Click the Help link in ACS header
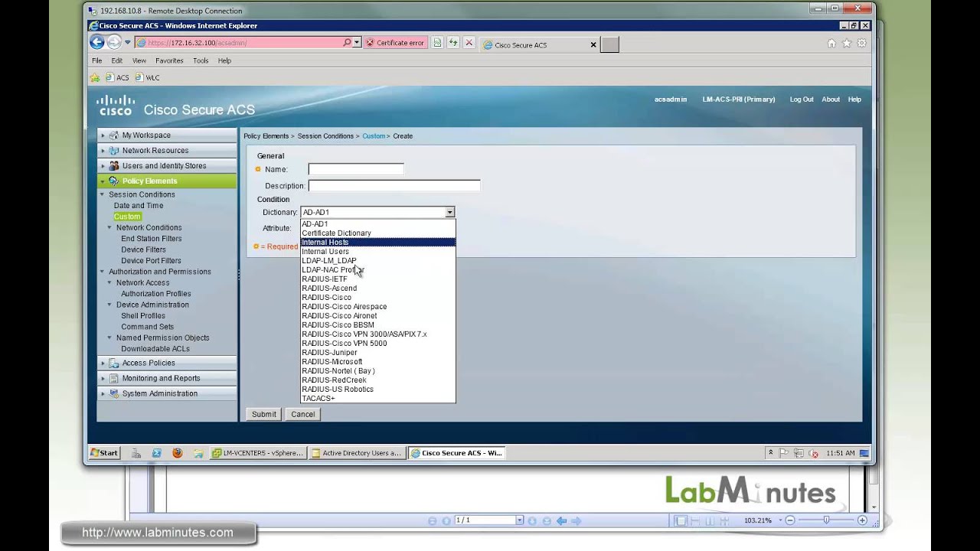 [x=854, y=99]
